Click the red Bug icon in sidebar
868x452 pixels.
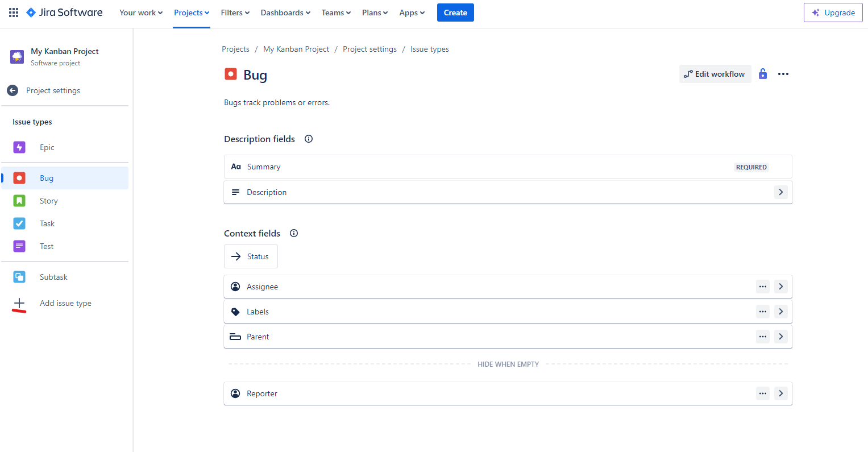click(19, 178)
